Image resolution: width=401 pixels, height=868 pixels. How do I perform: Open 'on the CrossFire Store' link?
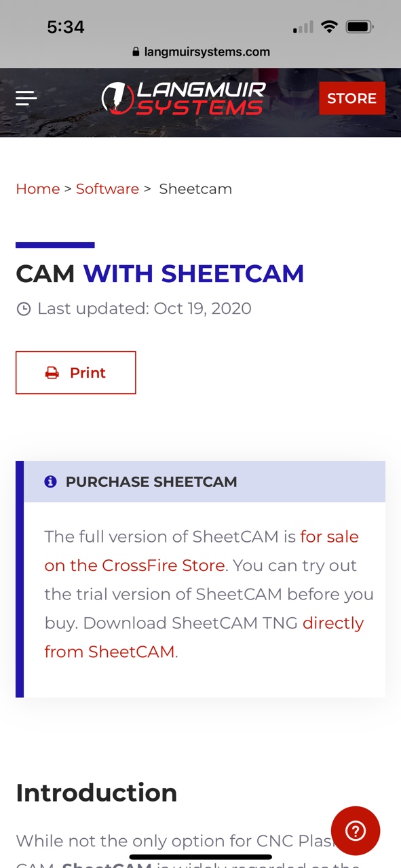click(134, 566)
